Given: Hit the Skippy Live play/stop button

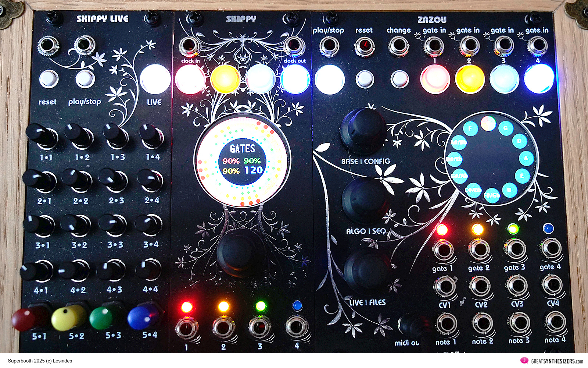Looking at the screenshot, I should click(x=85, y=78).
